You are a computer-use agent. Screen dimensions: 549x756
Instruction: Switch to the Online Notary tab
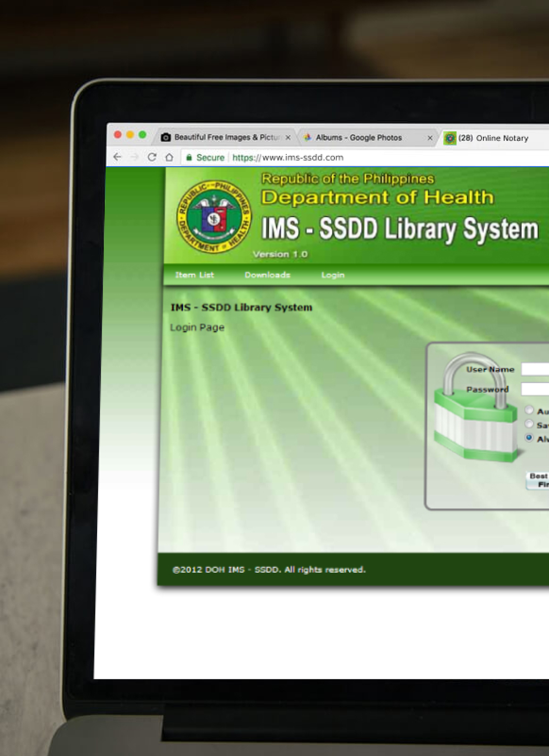pyautogui.click(x=493, y=138)
